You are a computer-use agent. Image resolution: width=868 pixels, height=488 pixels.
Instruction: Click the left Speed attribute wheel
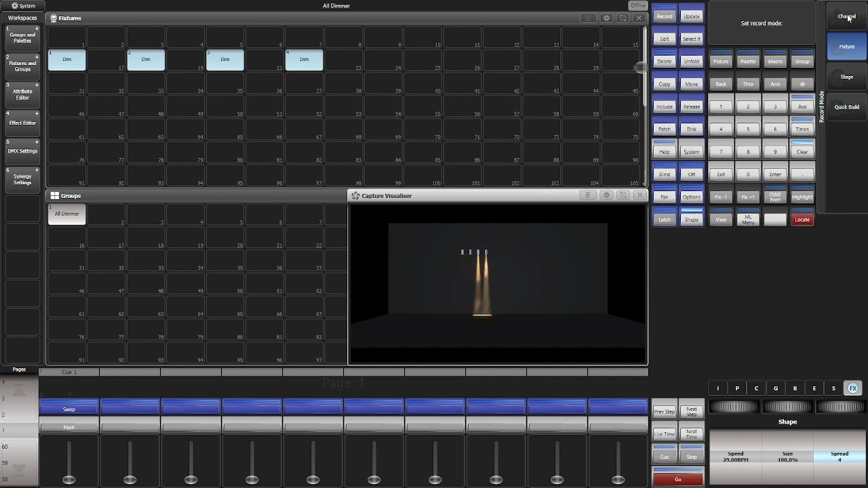[x=735, y=407]
